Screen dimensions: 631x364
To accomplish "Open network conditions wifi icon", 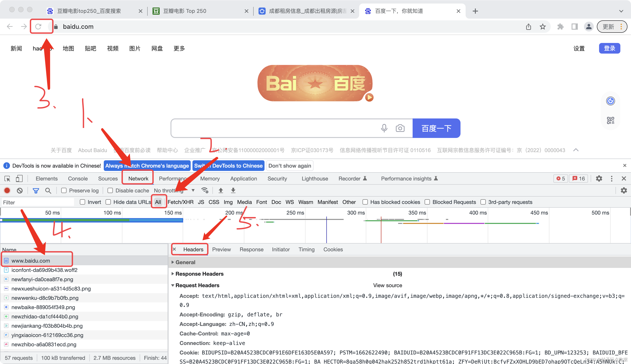I will tap(205, 190).
